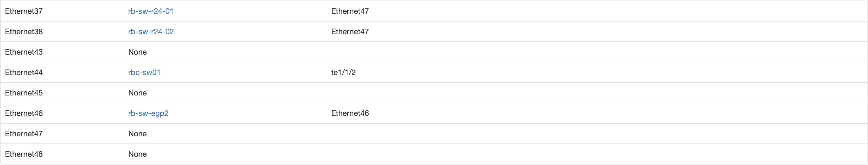868x165 pixels.
Task: Select the Ethernet48 interface row
Action: point(24,154)
